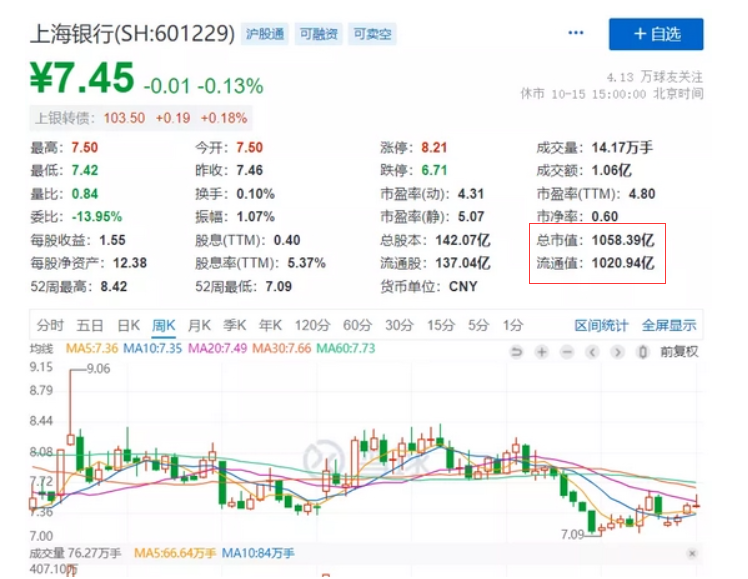Select the 60分 interval tab

click(357, 325)
